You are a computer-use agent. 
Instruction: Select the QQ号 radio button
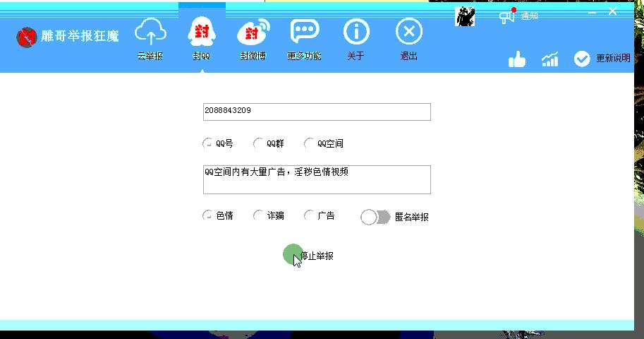coord(208,144)
